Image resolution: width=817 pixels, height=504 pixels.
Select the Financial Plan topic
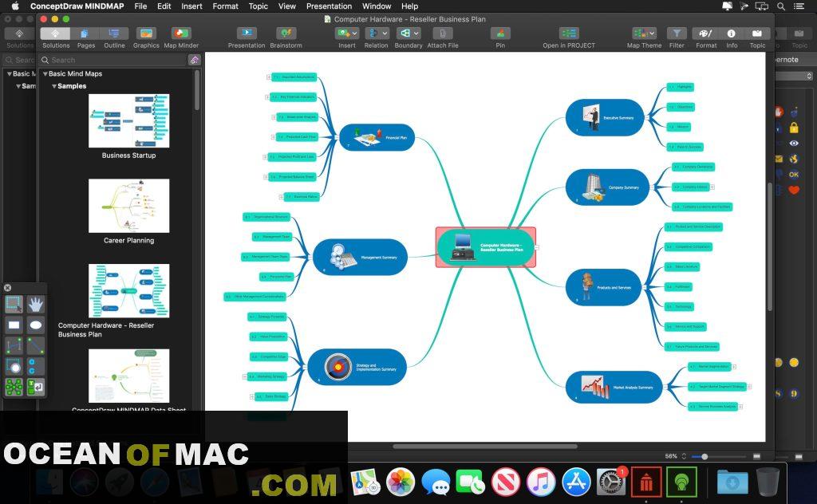[x=377, y=137]
